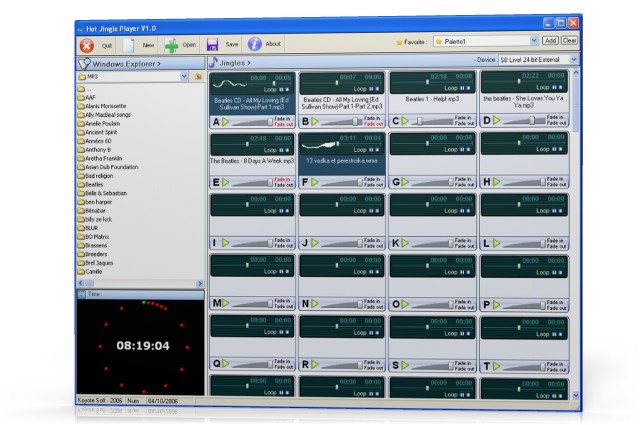Expand the MP3 folder path dropdown

click(184, 76)
